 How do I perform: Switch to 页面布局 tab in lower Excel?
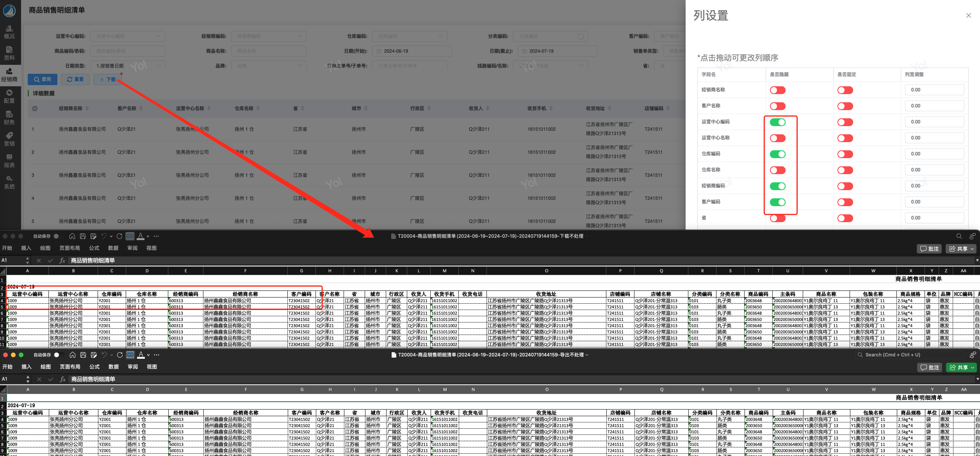pyautogui.click(x=70, y=367)
